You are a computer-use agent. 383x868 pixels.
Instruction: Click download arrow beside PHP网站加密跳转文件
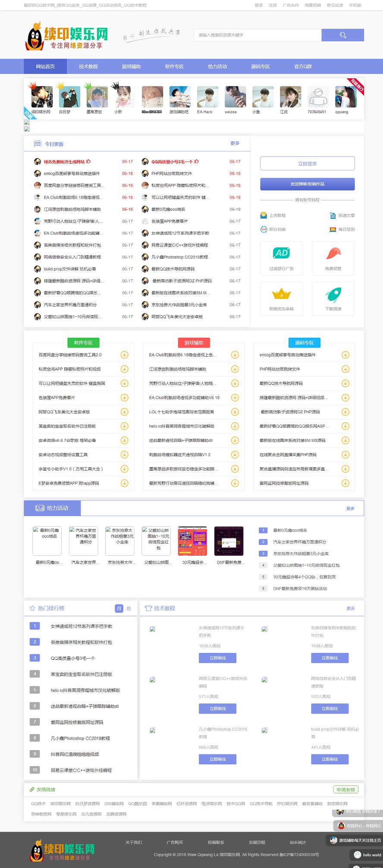coord(345,369)
